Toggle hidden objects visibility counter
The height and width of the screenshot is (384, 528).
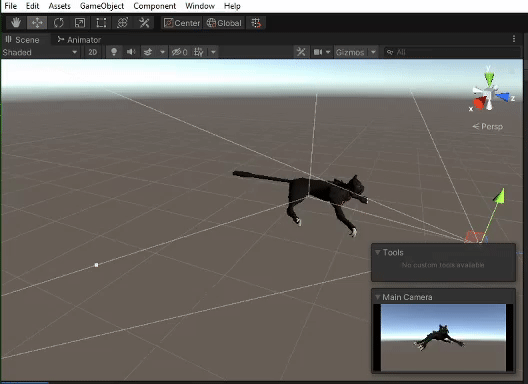179,52
